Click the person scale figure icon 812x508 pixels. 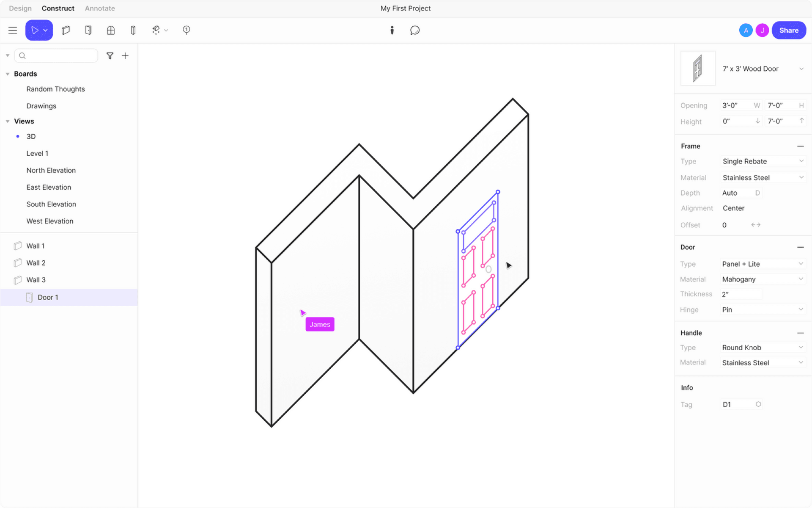coord(392,30)
